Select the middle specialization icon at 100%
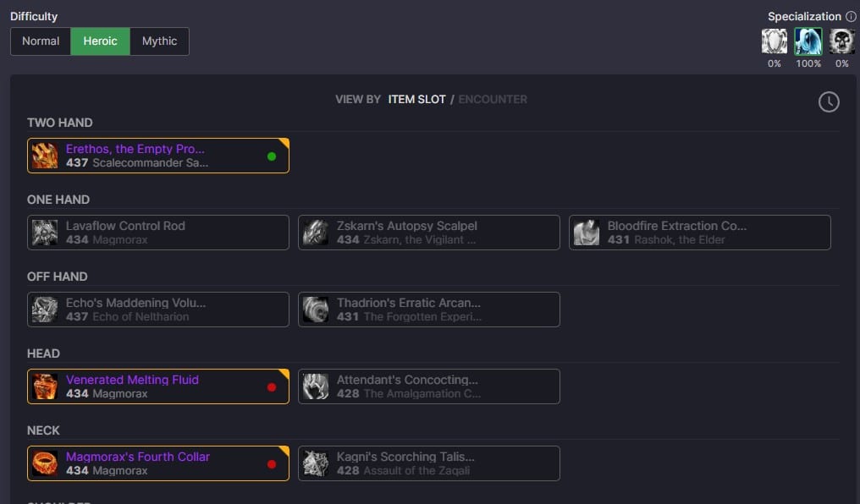 pyautogui.click(x=808, y=41)
